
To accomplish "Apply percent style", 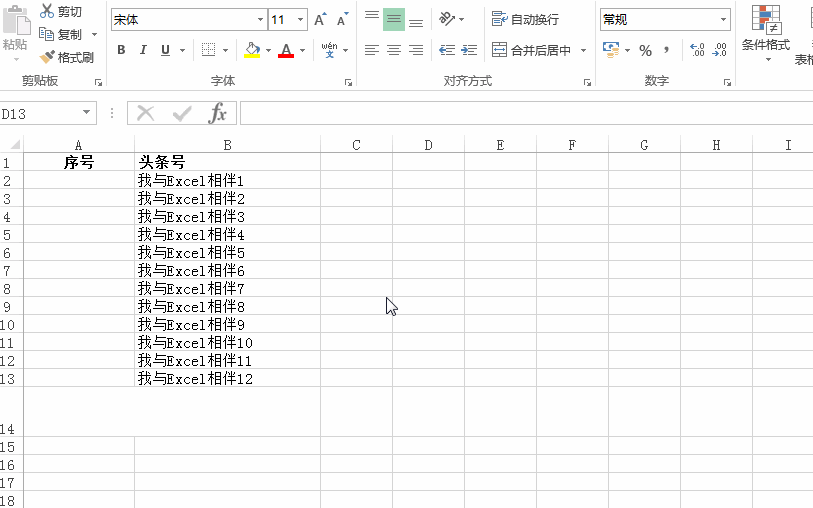I will coord(645,50).
